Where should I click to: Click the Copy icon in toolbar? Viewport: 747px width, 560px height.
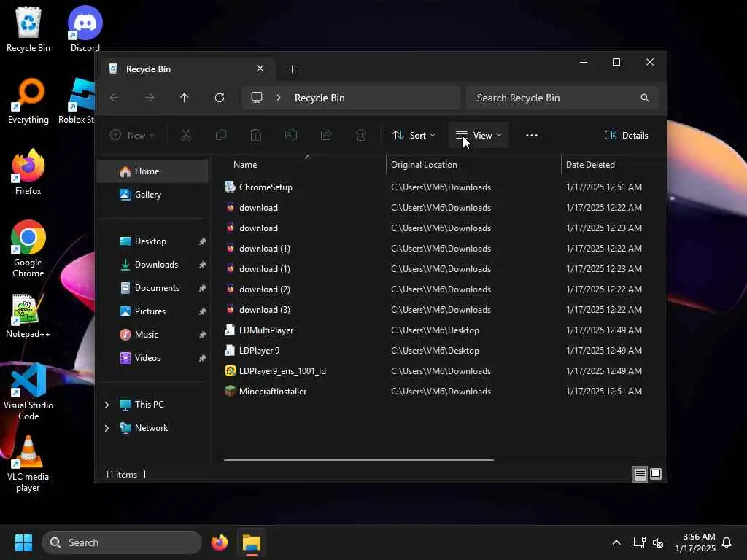(221, 135)
